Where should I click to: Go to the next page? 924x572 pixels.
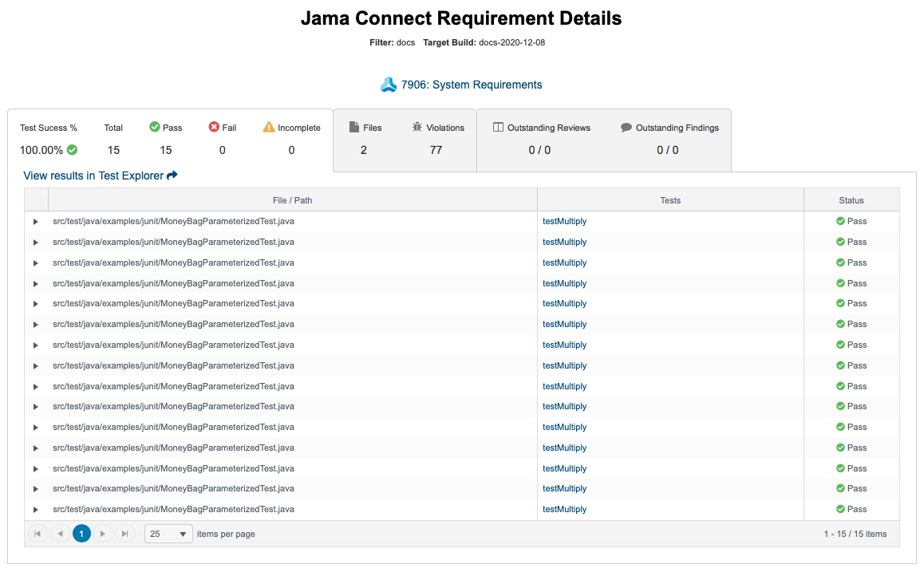pyautogui.click(x=103, y=534)
